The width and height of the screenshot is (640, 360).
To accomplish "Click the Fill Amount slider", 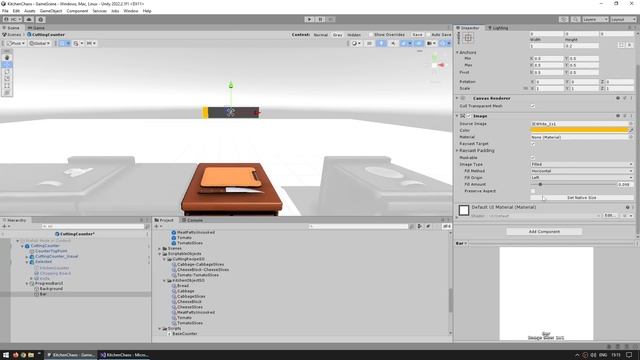I will [x=573, y=184].
